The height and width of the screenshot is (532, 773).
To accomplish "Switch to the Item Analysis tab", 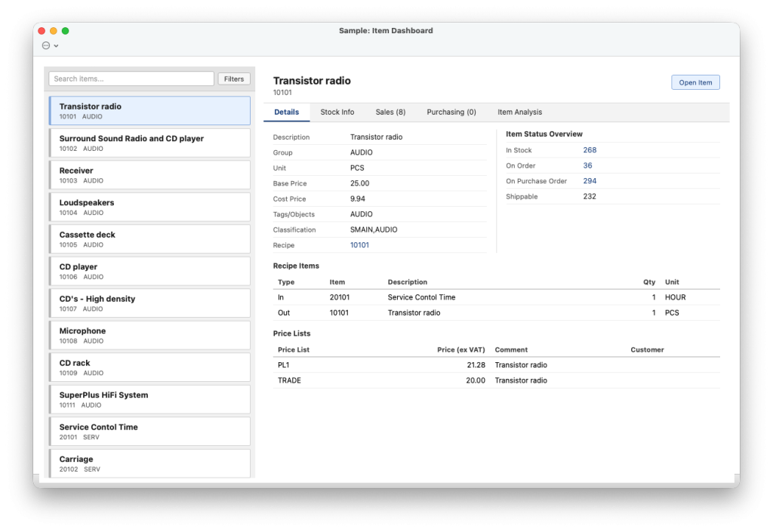I will [519, 112].
